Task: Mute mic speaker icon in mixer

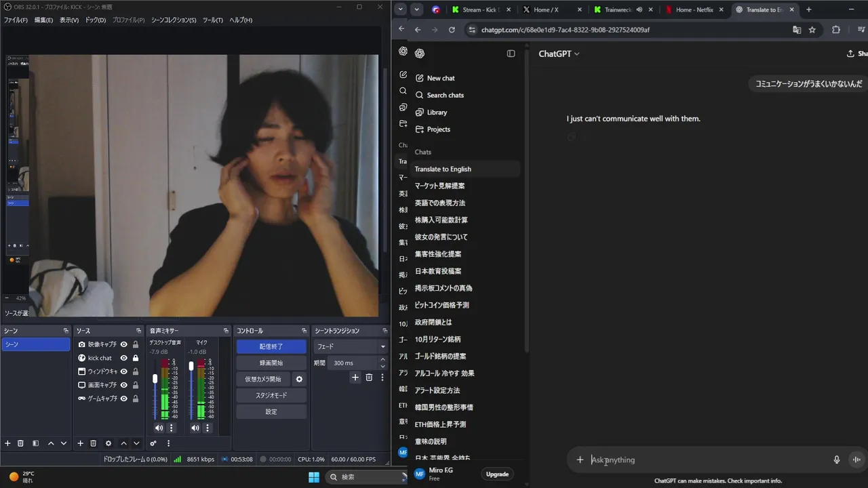Action: (x=195, y=428)
